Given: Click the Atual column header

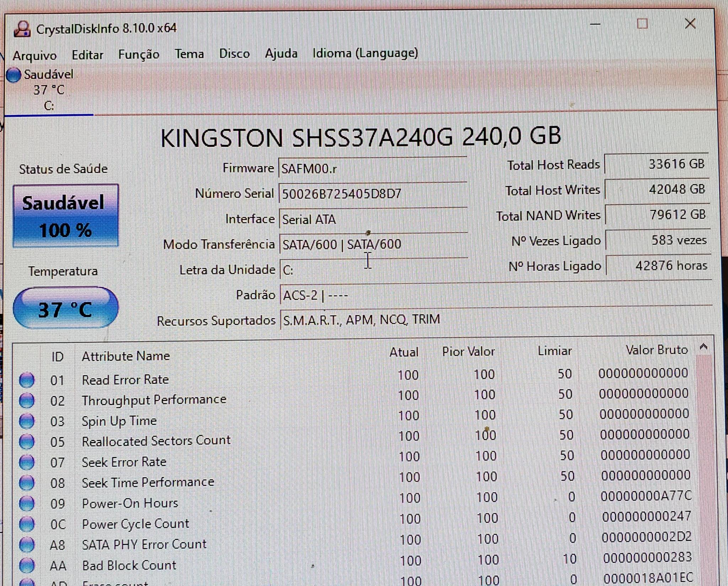Looking at the screenshot, I should point(404,352).
